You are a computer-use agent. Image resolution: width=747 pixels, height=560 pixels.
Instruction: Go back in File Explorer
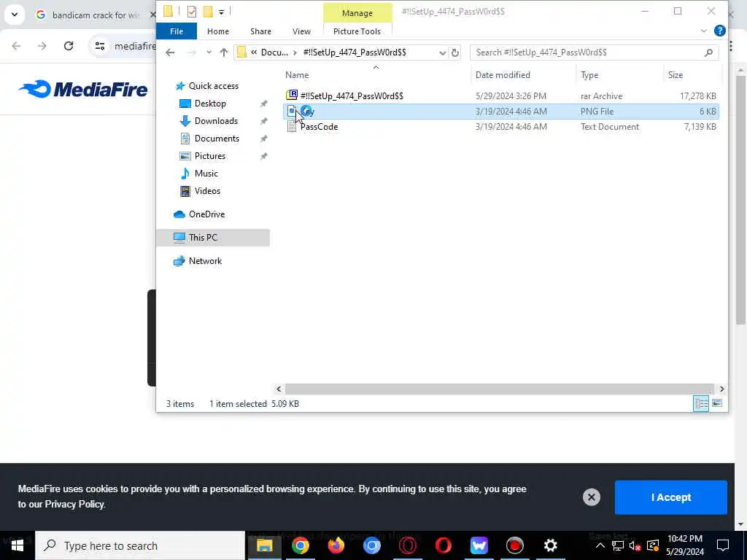pos(170,52)
